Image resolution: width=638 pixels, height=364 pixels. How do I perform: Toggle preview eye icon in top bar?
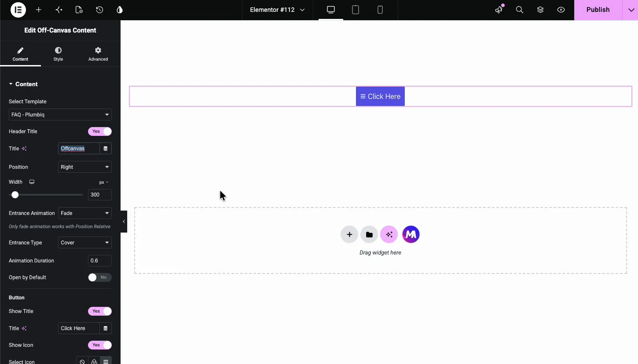tap(561, 10)
